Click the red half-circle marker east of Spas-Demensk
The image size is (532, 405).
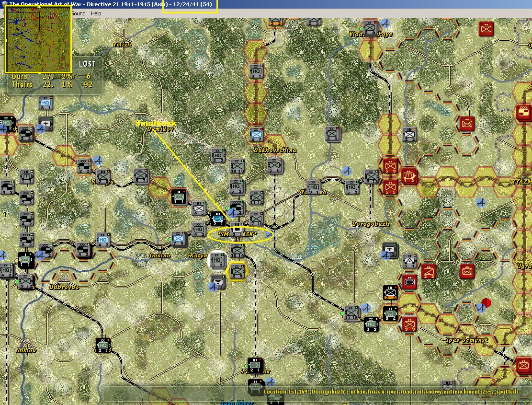click(487, 302)
